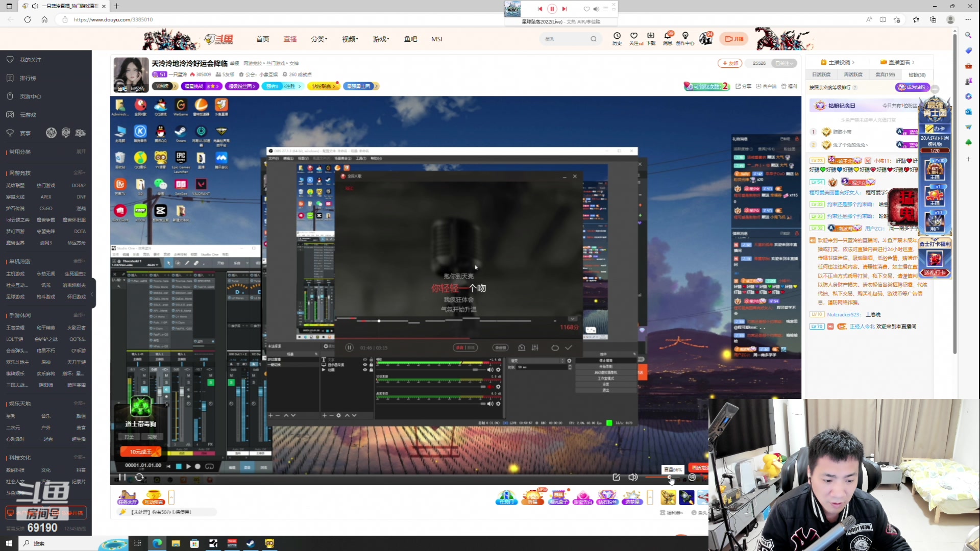Expand 网游竞技 全部 category list
The image size is (980, 551).
tap(79, 173)
